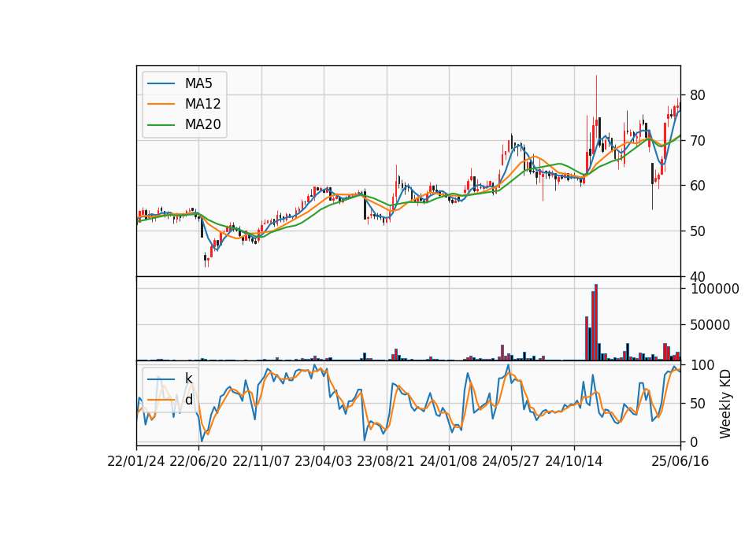The width and height of the screenshot is (756, 543).
Task: Click the 22/11/07 date axis label
Action: [261, 462]
